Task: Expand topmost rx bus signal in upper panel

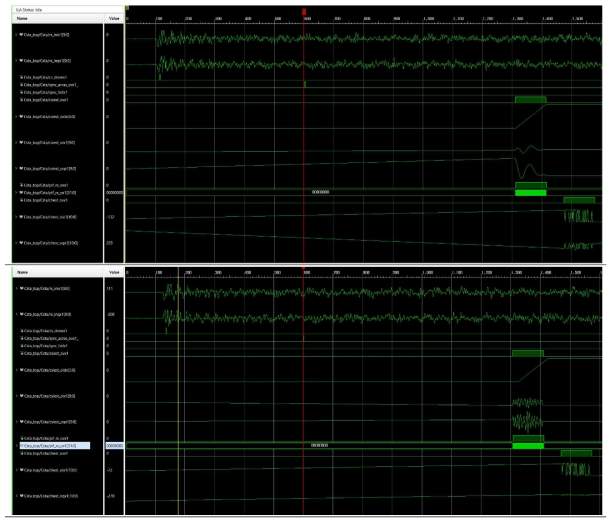Action: tap(16, 35)
